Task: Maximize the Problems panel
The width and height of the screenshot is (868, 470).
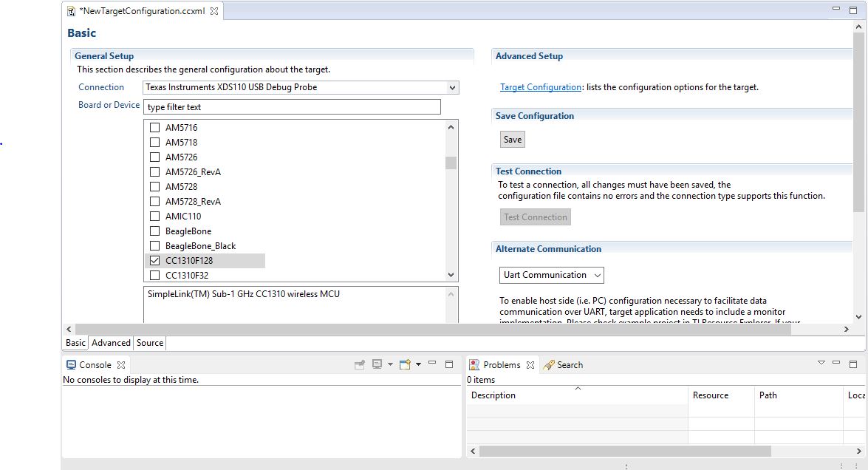Action: [853, 364]
